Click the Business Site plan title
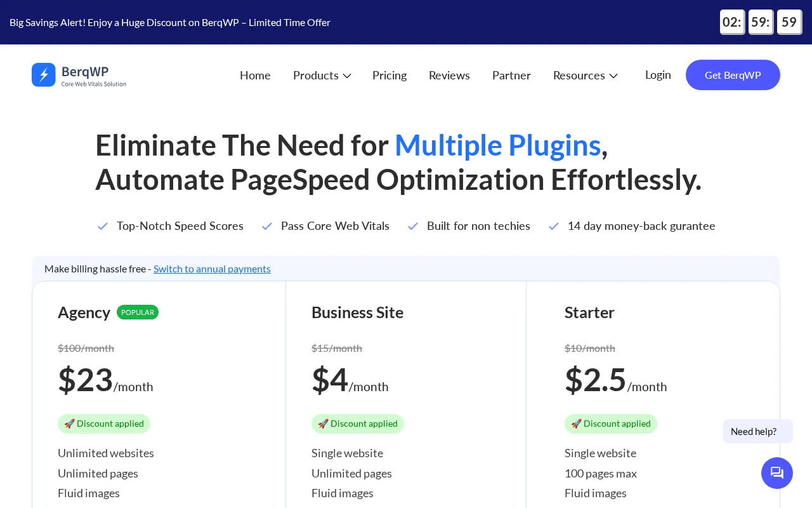The image size is (812, 508). 357,312
